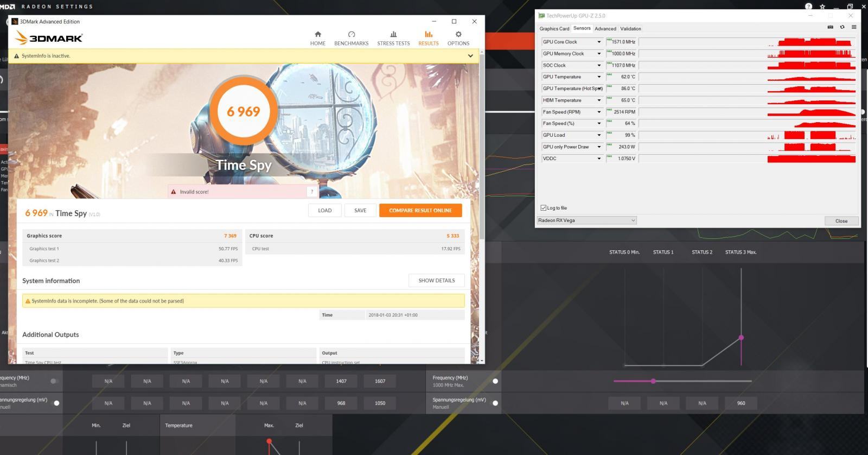Click the Time value 2018-01-03 20:31
Viewport: 868px width, 455px height.
coord(393,315)
